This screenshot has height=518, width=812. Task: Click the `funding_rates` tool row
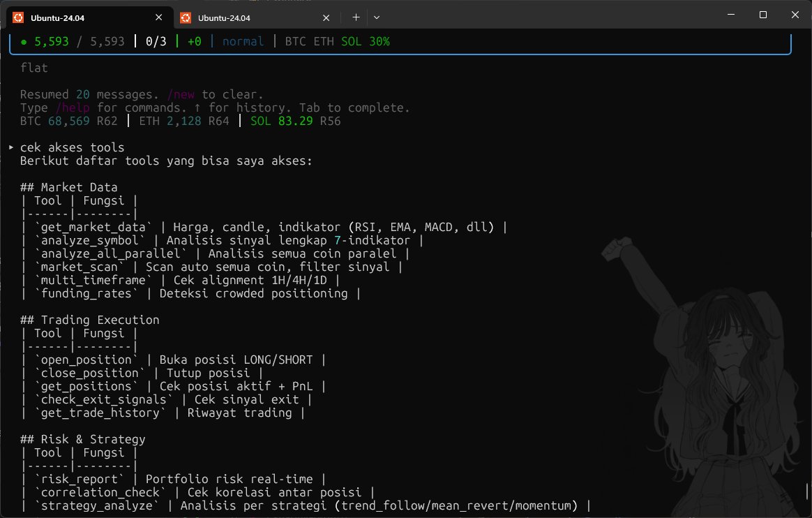(x=190, y=294)
